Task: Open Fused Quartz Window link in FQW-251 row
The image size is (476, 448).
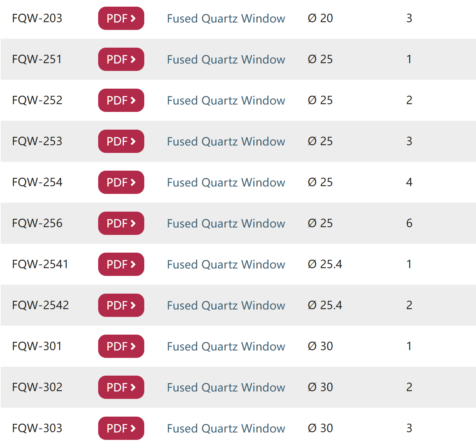Action: pos(226,59)
